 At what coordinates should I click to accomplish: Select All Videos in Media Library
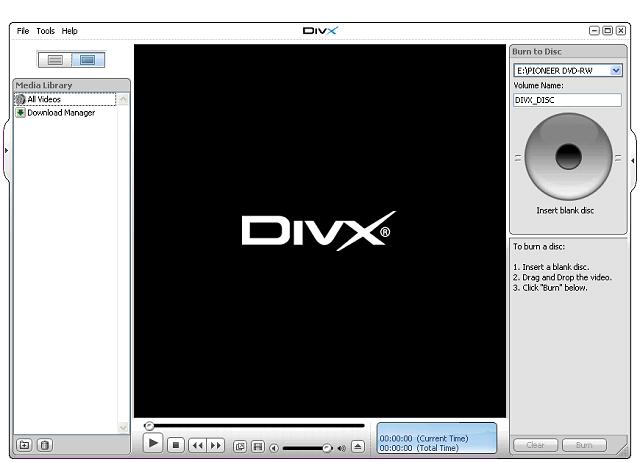point(65,99)
